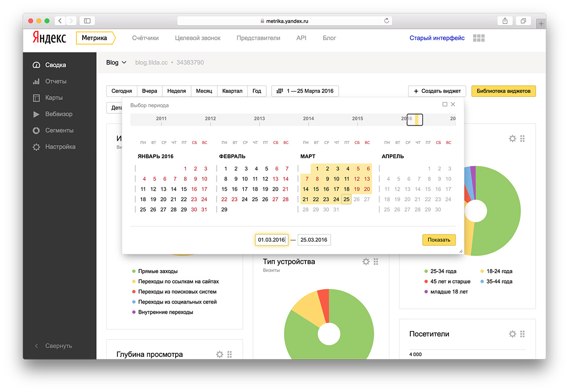
Task: Click the Вебвизор play icon
Action: pos(36,114)
